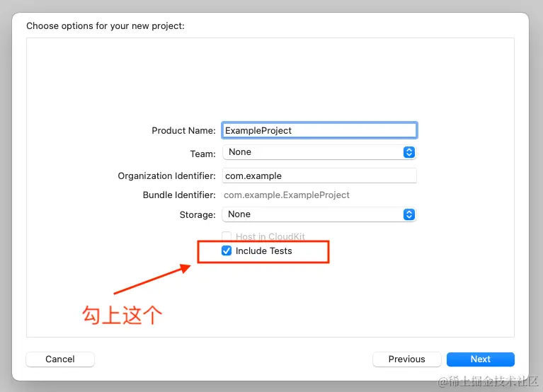Screen dimensions: 543x392
Task: Click the Include Tests label text
Action: tap(263, 251)
